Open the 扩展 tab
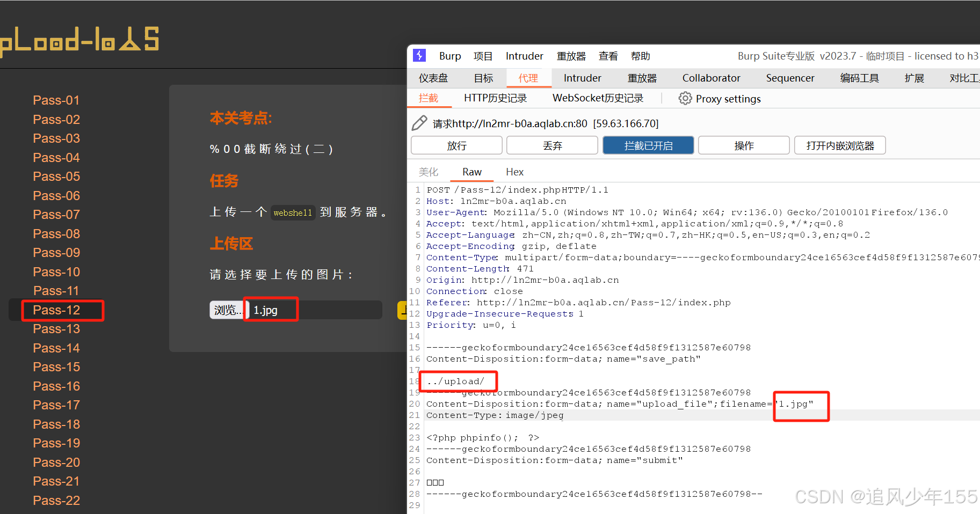Viewport: 980px width, 514px height. tap(914, 78)
